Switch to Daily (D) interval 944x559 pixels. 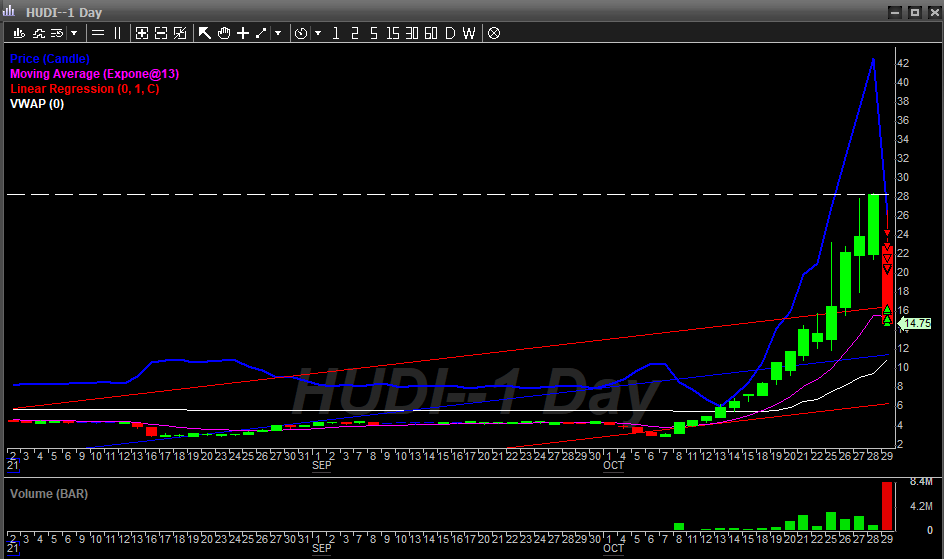(x=450, y=33)
